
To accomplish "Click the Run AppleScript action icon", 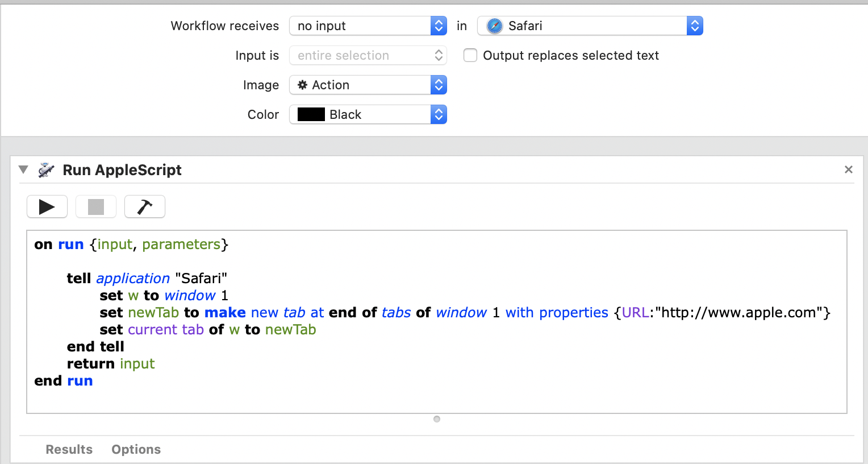I will click(x=46, y=170).
